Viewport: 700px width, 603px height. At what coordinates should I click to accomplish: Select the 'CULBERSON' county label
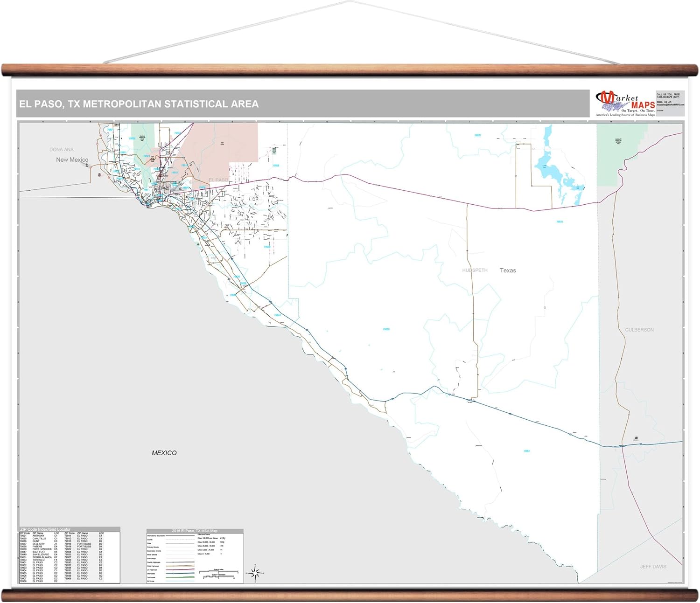coord(639,330)
